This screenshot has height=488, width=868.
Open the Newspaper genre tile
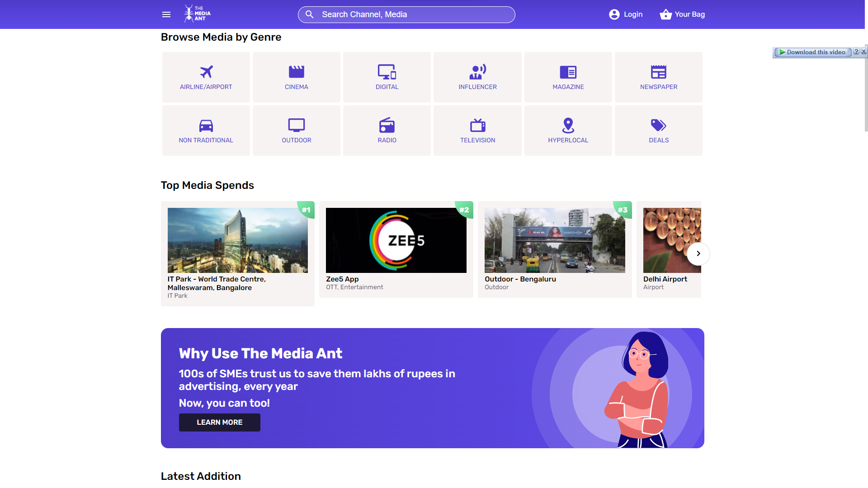click(658, 77)
